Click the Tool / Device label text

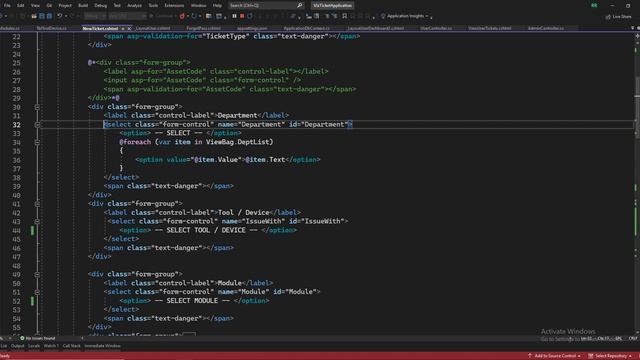point(243,213)
